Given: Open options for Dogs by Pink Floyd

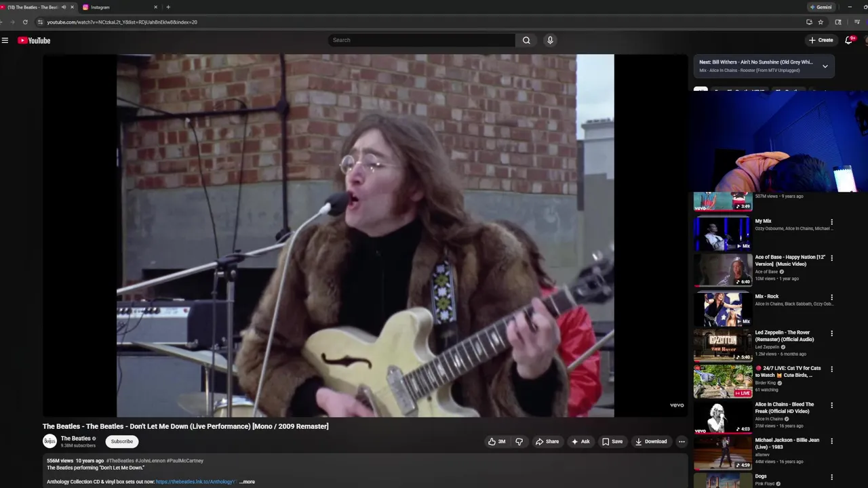Looking at the screenshot, I should tap(832, 477).
